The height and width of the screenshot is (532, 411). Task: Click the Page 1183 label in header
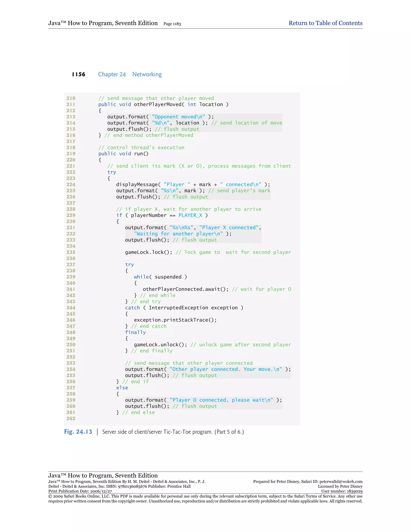172,24
